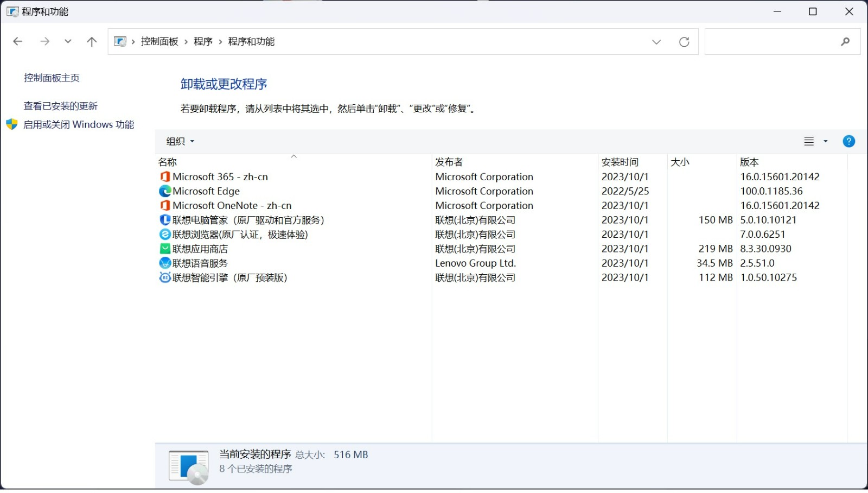Click total size 516 MB text
This screenshot has height=493, width=868.
[350, 455]
